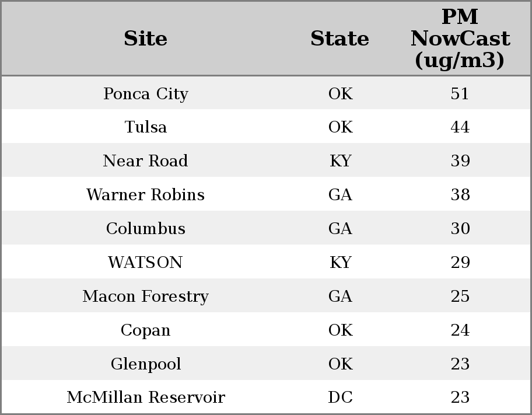The image size is (532, 415).
Task: Select the Ponca City site cell
Action: click(145, 94)
